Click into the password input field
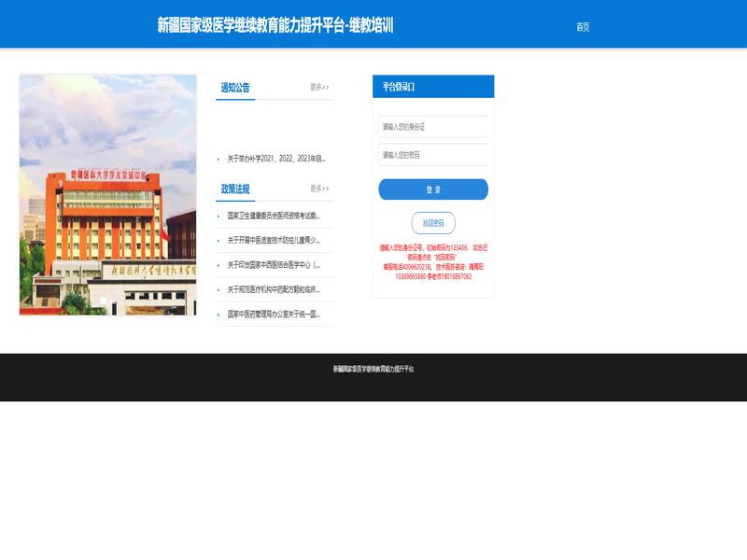This screenshot has height=560, width=747. click(x=433, y=155)
